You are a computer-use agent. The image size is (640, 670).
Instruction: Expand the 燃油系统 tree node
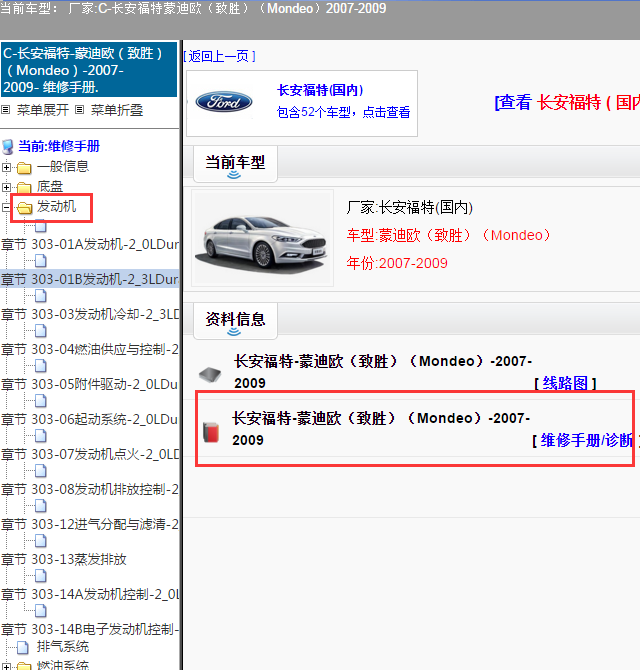[x=6, y=666]
